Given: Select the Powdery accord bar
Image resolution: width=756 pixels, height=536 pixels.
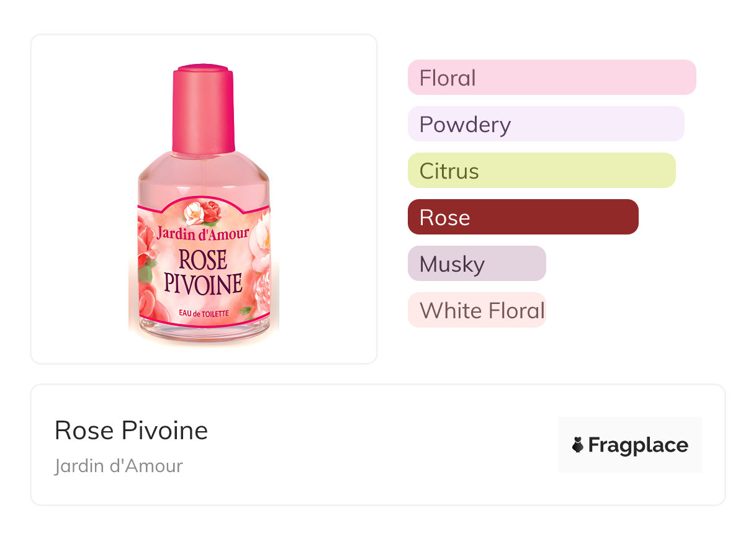Looking at the screenshot, I should [x=546, y=124].
